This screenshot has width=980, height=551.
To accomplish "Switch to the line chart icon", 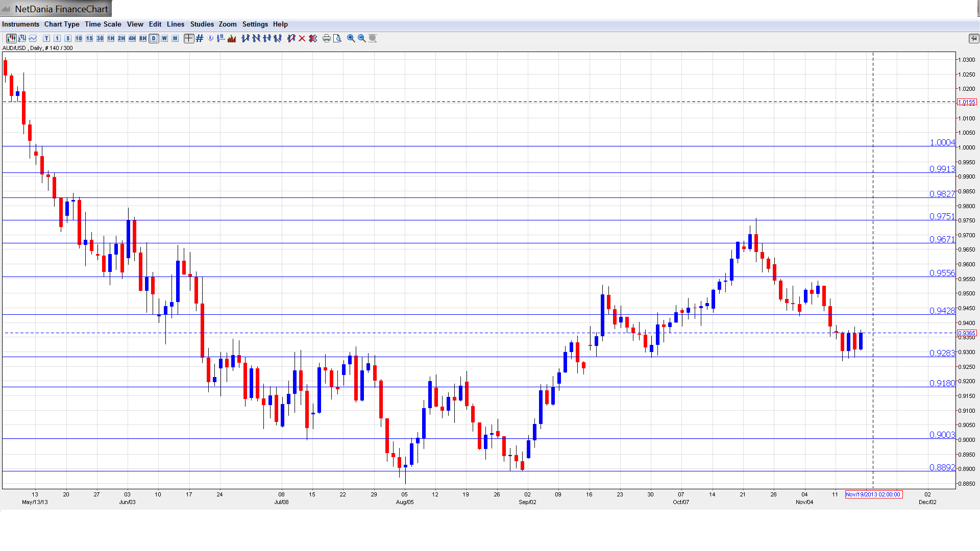I will tap(33, 38).
